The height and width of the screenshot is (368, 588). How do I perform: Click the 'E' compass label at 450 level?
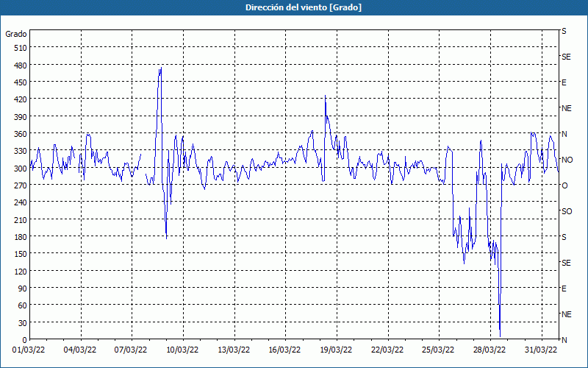[x=564, y=82]
